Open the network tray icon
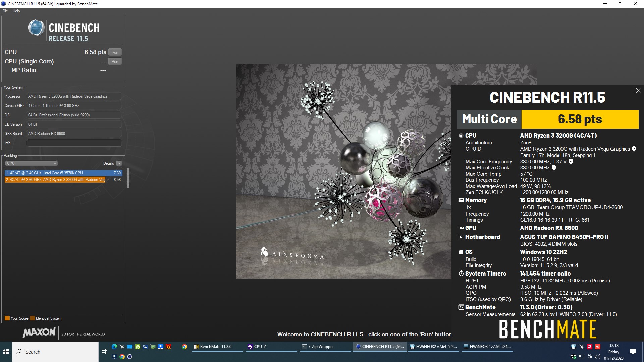 582,357
